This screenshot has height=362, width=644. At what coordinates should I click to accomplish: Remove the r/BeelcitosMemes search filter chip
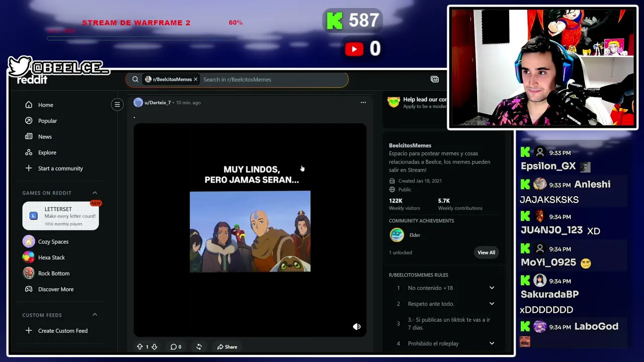196,79
